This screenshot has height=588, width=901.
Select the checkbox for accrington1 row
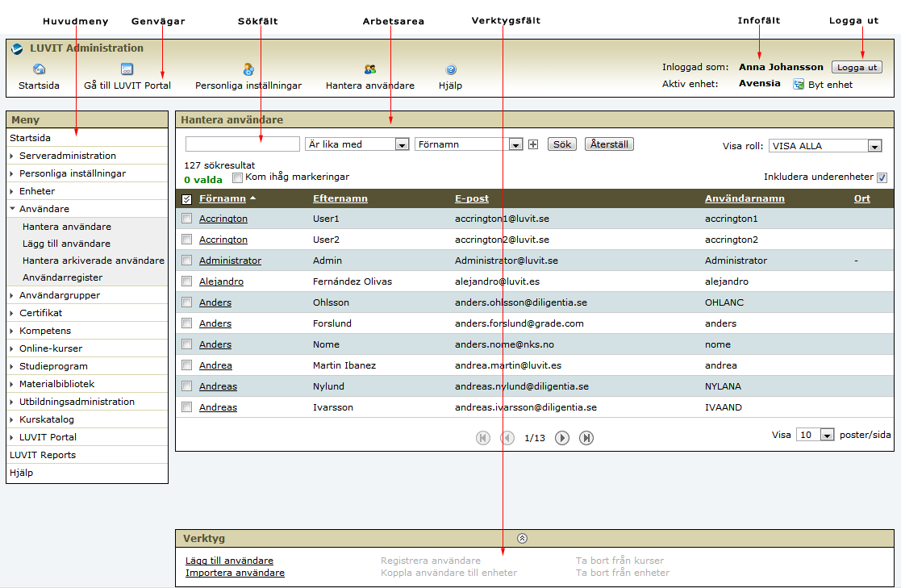(187, 219)
